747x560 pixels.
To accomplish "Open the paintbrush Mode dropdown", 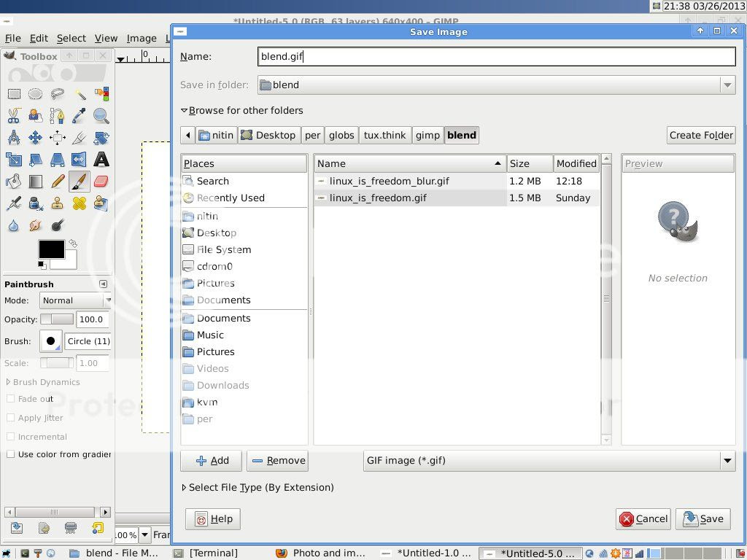I will (x=75, y=300).
